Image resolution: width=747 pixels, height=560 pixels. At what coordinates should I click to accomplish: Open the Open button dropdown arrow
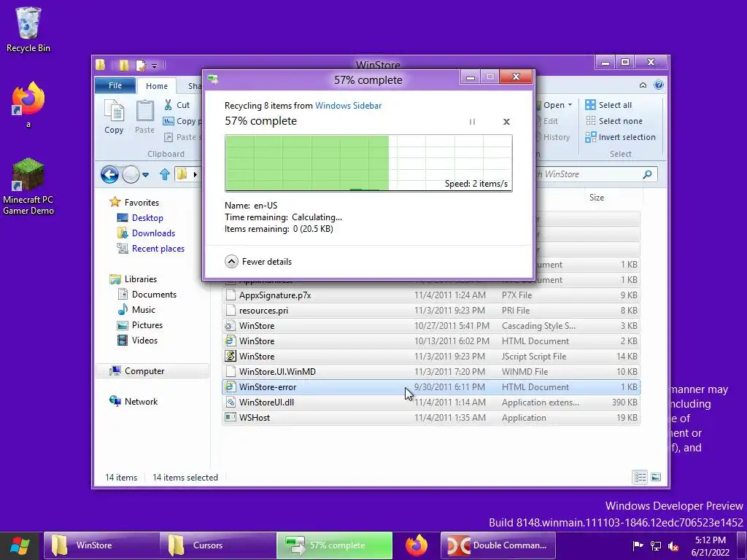[570, 105]
